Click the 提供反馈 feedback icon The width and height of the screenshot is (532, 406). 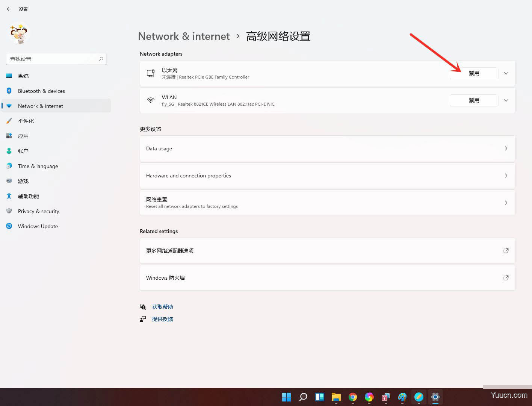[143, 319]
